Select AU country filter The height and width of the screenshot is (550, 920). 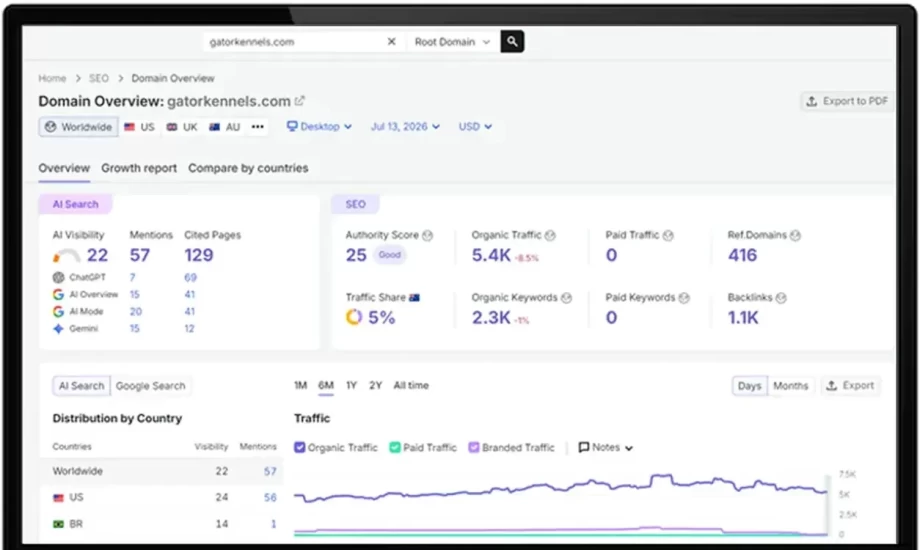[x=225, y=127]
